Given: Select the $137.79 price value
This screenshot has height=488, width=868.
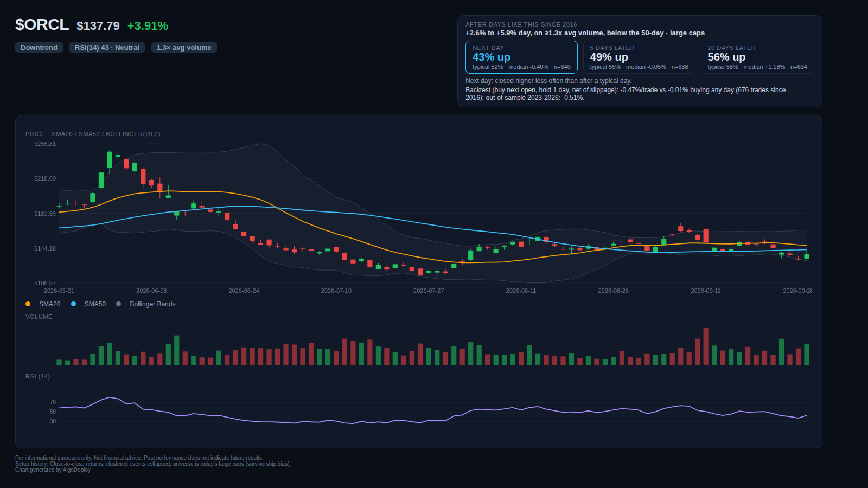Looking at the screenshot, I should (x=98, y=26).
